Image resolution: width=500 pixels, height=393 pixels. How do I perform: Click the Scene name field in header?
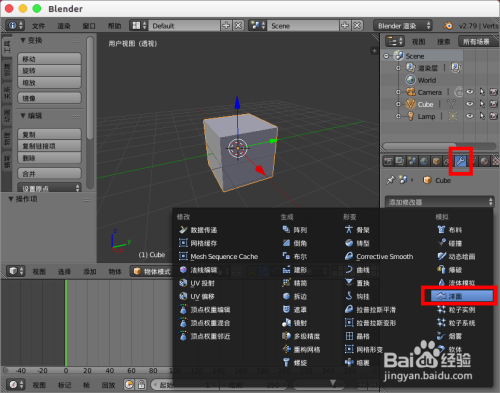[303, 26]
